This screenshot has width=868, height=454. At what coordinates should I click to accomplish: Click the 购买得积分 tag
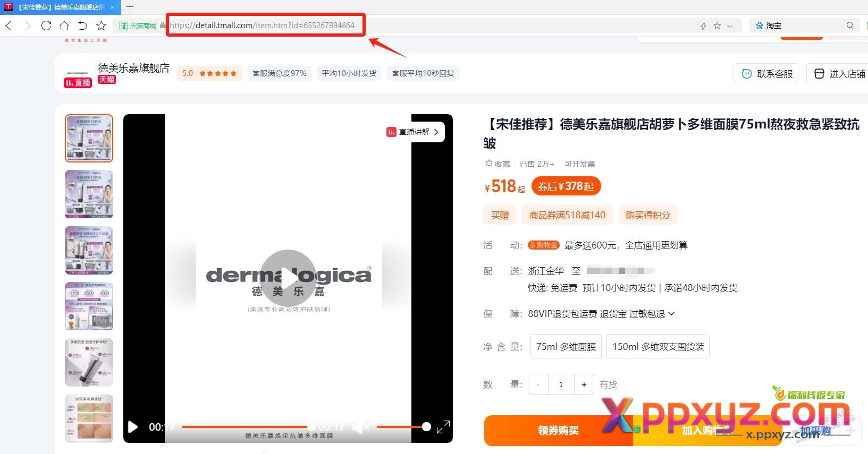pyautogui.click(x=648, y=215)
